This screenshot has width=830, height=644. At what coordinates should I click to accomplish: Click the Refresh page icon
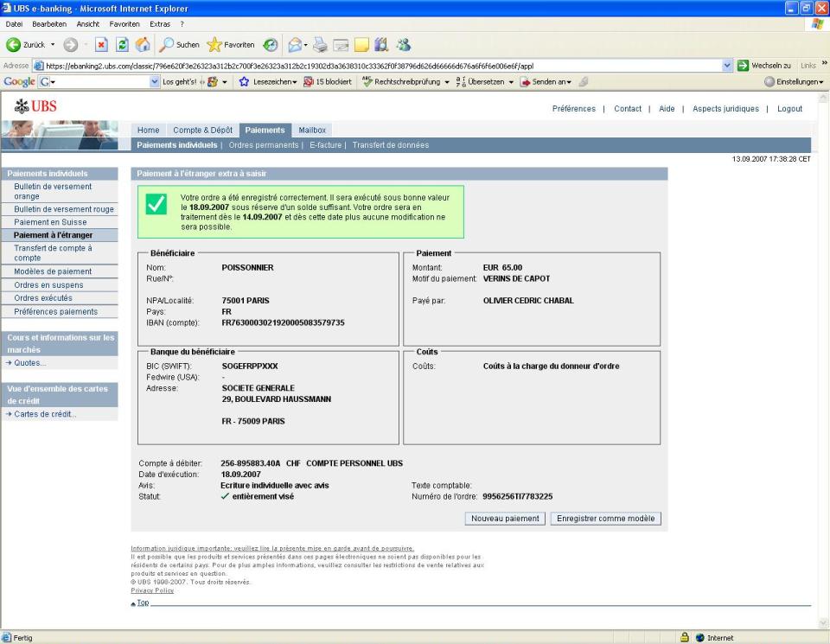(121, 45)
